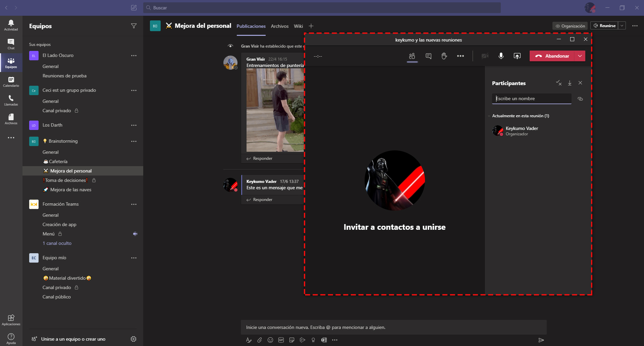The image size is (644, 346).
Task: Toggle channel notification eye icon
Action: pos(230,46)
